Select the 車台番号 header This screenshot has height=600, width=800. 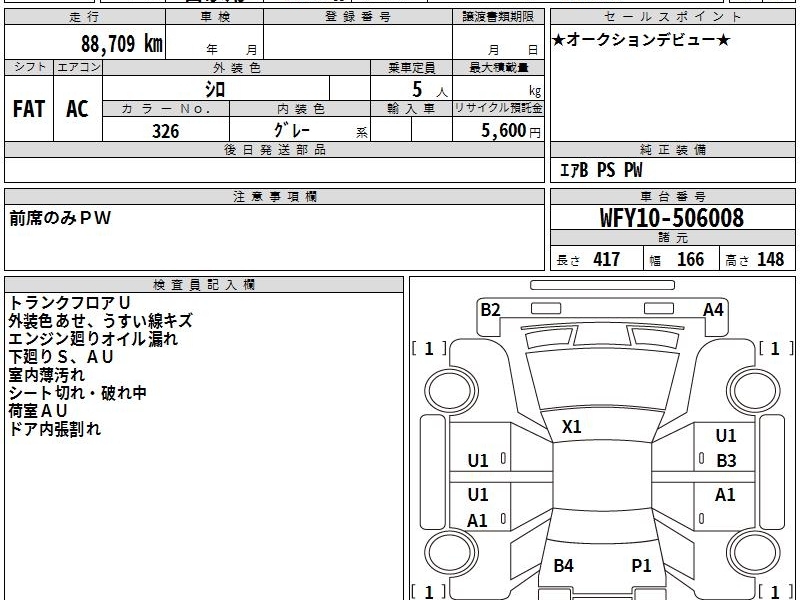pyautogui.click(x=672, y=196)
